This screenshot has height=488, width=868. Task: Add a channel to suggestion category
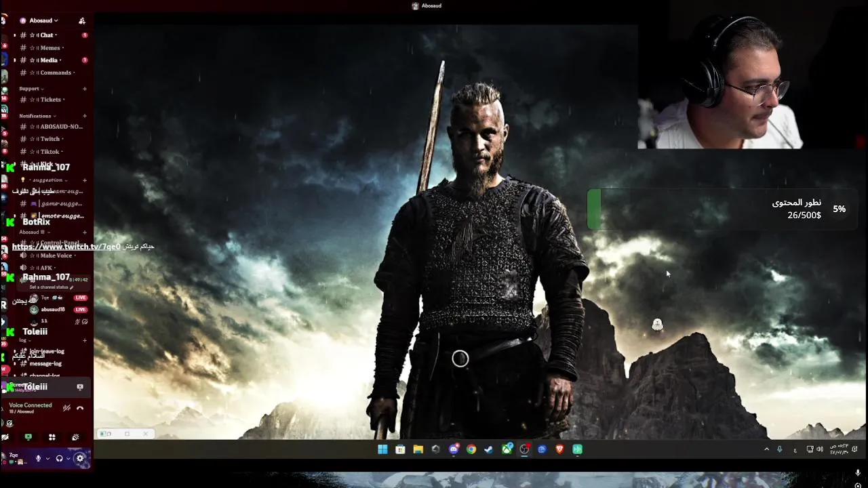point(85,180)
